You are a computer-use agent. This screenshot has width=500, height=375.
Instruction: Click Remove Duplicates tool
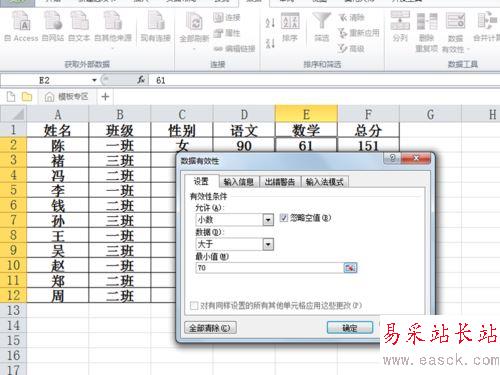click(x=427, y=32)
